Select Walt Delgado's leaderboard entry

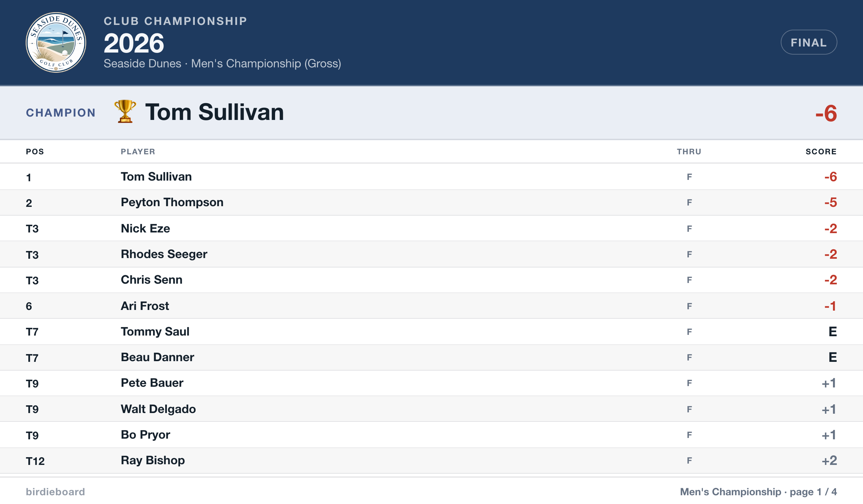(431, 409)
